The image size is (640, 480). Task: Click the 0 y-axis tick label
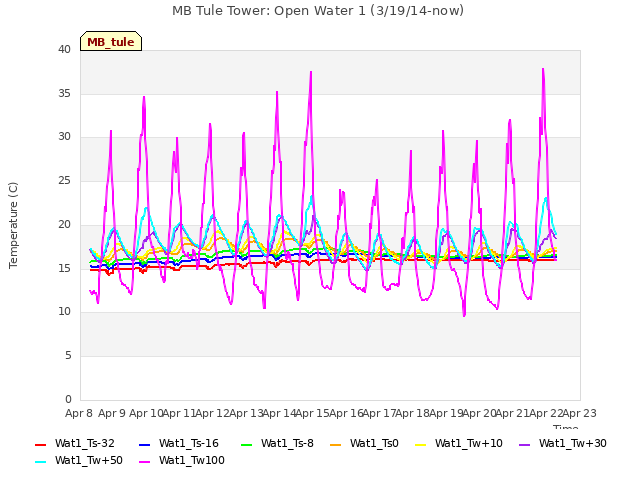pos(68,399)
